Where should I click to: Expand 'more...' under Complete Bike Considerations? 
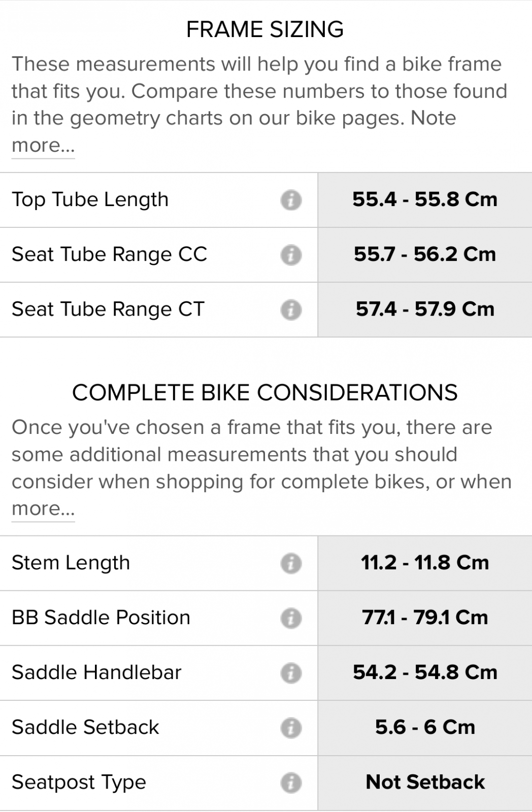(43, 509)
